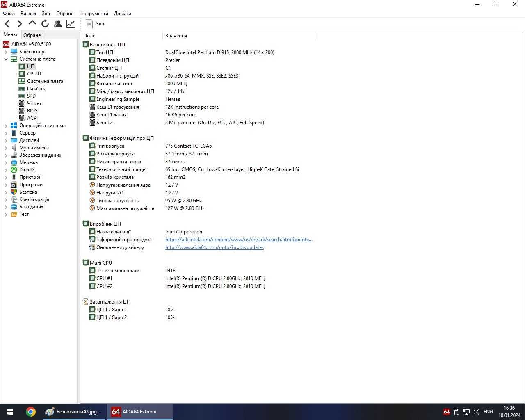Click the clock showing 16:36 10.01.2024
This screenshot has height=420, width=525.
pos(509,412)
